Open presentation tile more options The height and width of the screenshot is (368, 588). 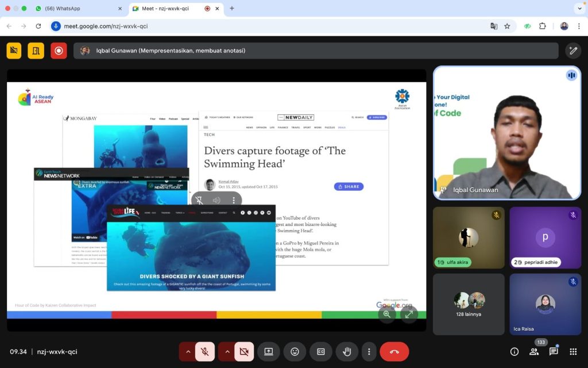[x=234, y=200]
